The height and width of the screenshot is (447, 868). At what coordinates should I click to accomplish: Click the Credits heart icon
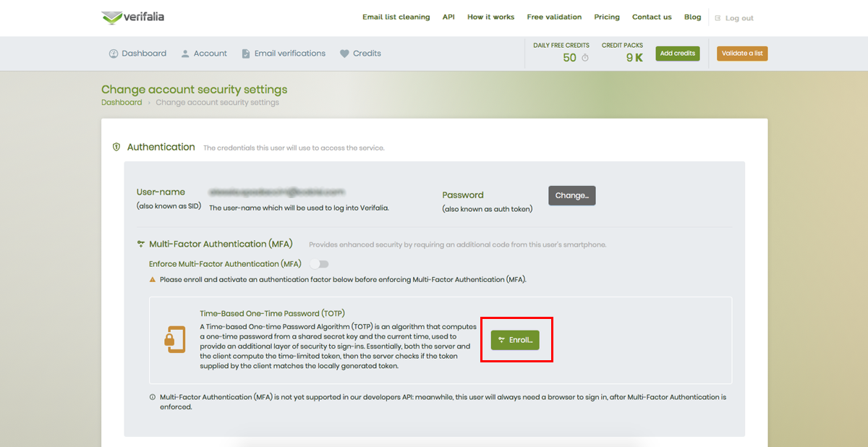click(x=344, y=54)
